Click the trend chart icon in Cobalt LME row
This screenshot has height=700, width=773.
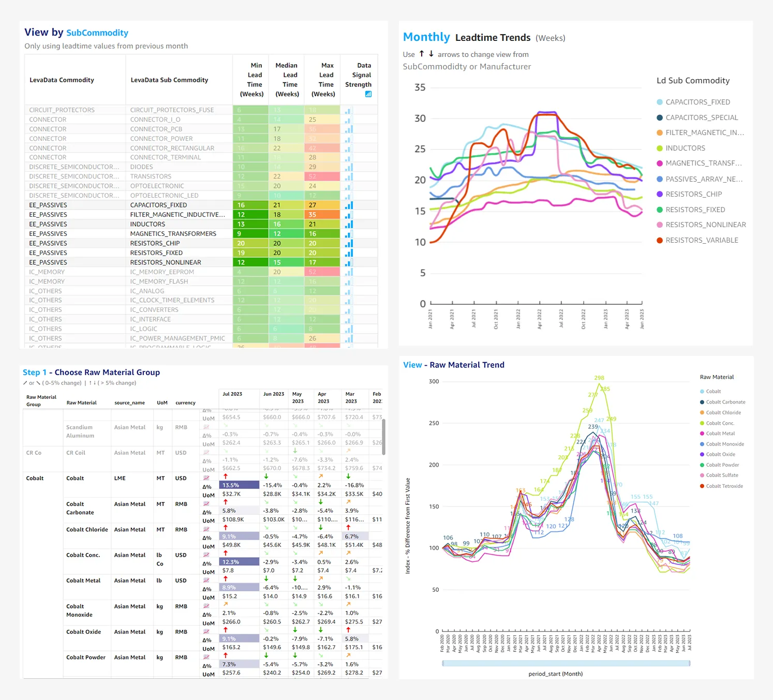(x=206, y=477)
